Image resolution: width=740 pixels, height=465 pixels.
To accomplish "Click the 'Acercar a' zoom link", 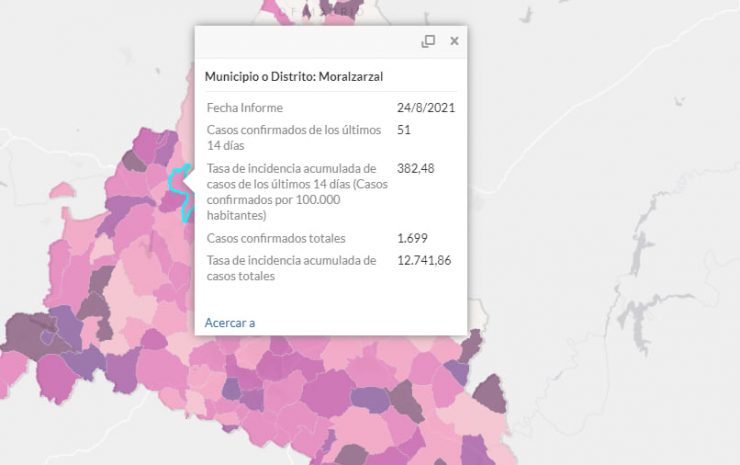I will 230,323.
